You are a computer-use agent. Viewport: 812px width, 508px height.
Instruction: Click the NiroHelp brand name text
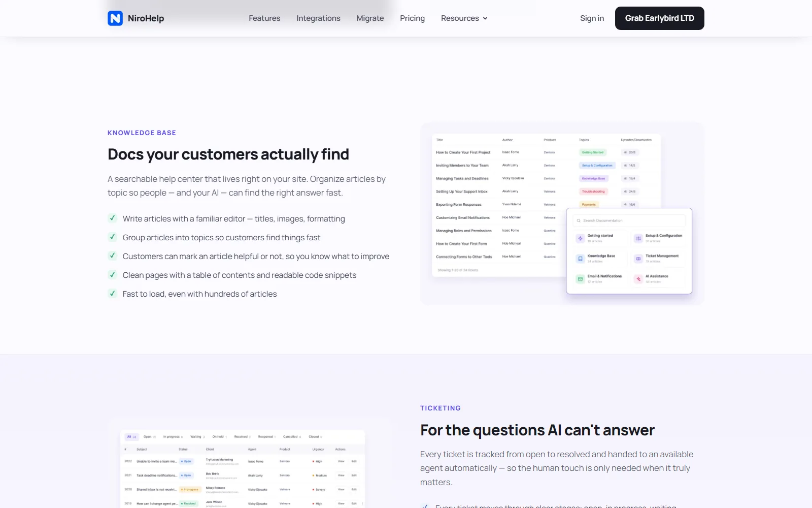pos(146,18)
